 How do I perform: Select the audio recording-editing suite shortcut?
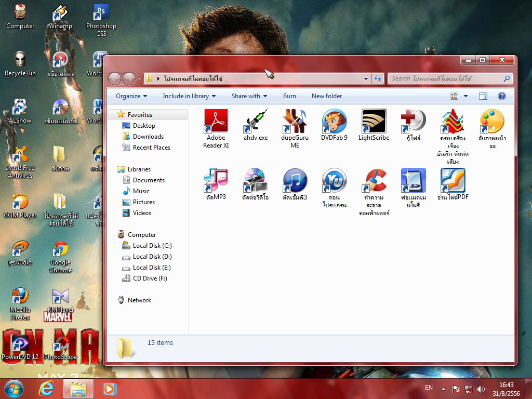pyautogui.click(x=453, y=137)
